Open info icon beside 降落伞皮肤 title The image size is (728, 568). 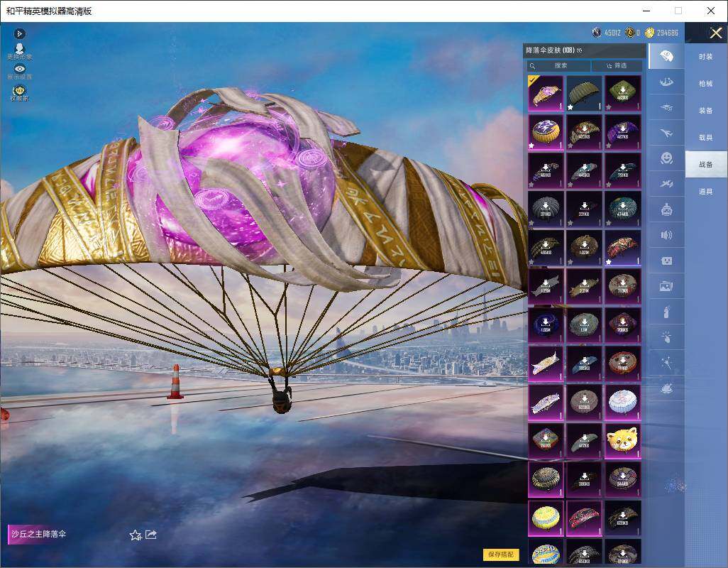click(x=580, y=50)
